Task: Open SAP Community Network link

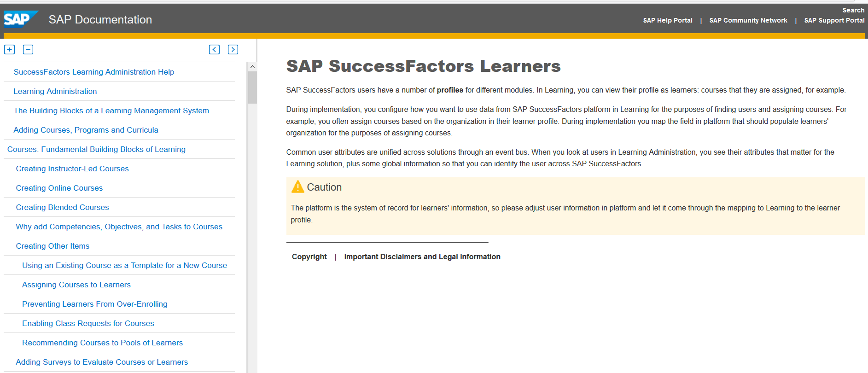Action: click(748, 20)
